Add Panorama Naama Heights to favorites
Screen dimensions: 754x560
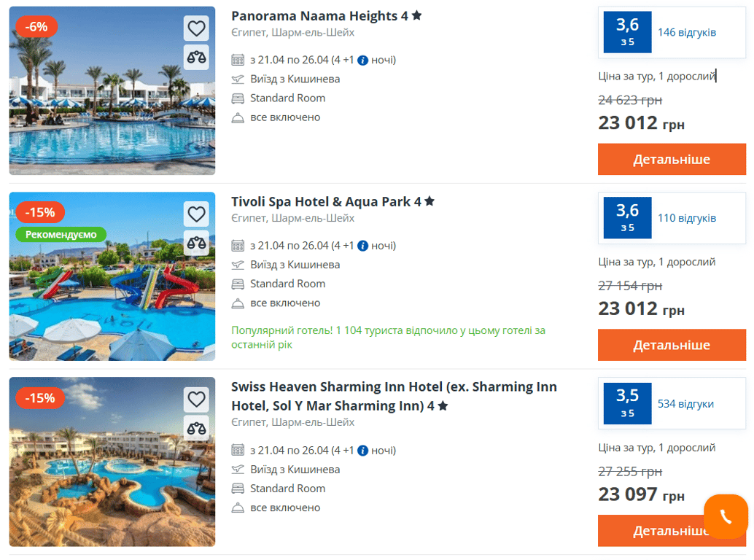coord(196,28)
